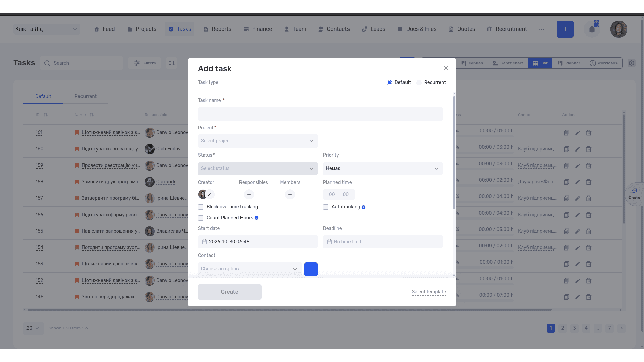Click the edit creator pencil icon
The width and height of the screenshot is (644, 362).
pyautogui.click(x=210, y=194)
